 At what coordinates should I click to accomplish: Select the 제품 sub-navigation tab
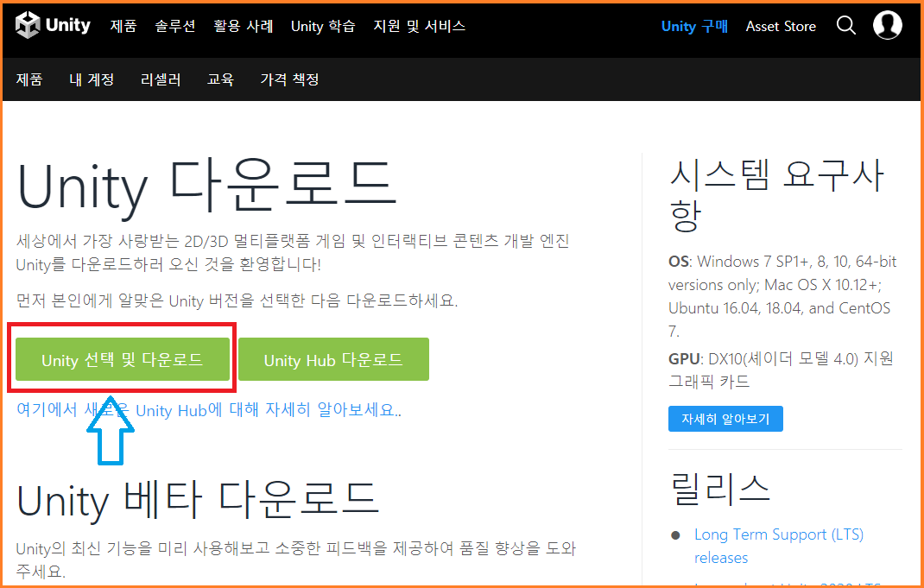(x=28, y=79)
